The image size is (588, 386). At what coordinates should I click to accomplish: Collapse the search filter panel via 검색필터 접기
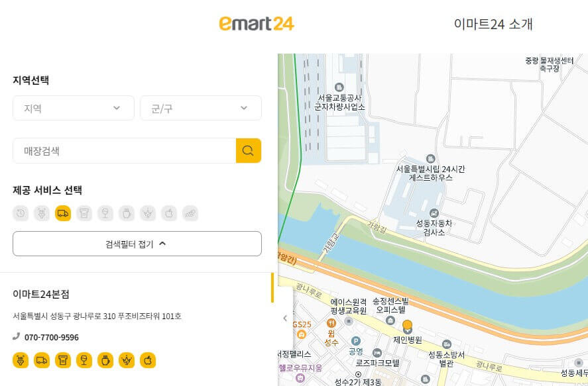[137, 244]
